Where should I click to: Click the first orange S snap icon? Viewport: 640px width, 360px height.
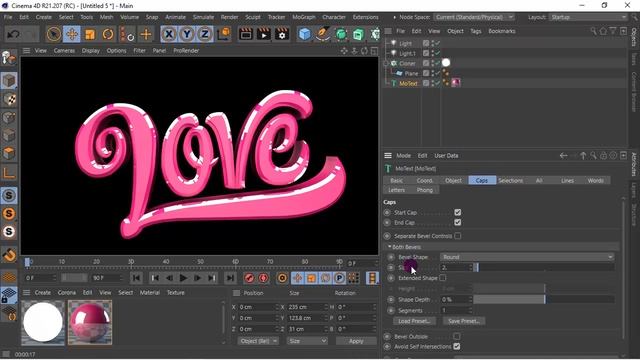9,214
